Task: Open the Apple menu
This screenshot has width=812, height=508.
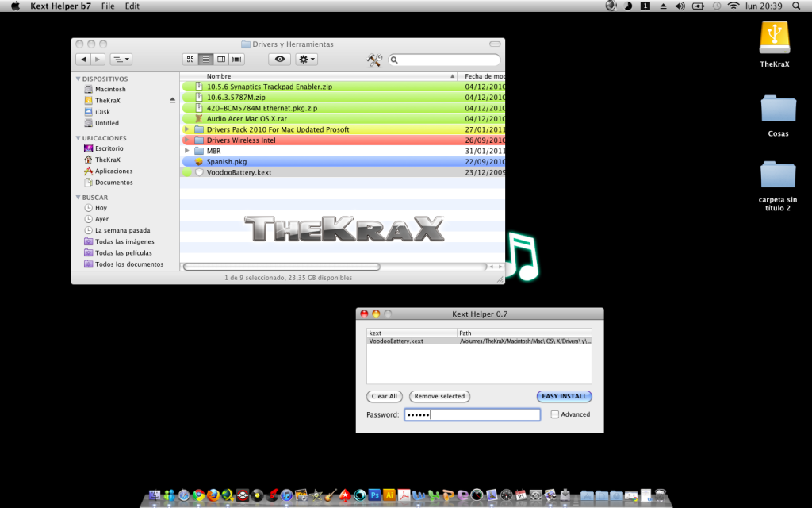Action: tap(16, 6)
